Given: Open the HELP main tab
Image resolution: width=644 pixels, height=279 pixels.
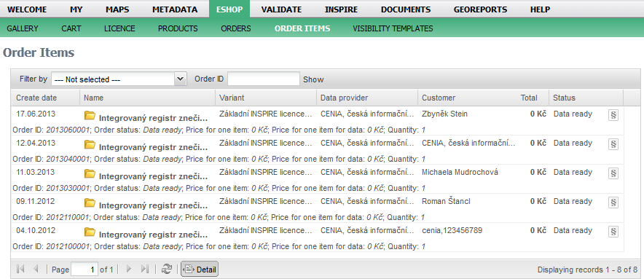Looking at the screenshot, I should click(x=540, y=9).
